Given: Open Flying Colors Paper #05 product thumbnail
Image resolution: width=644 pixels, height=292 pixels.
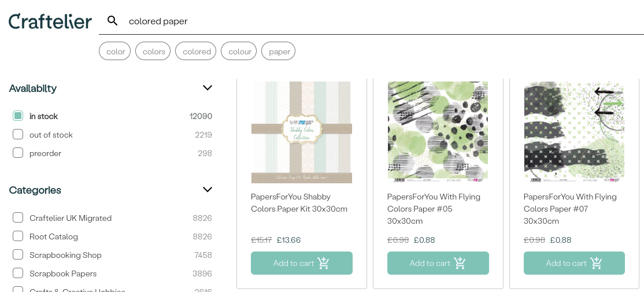Looking at the screenshot, I should click(x=438, y=132).
